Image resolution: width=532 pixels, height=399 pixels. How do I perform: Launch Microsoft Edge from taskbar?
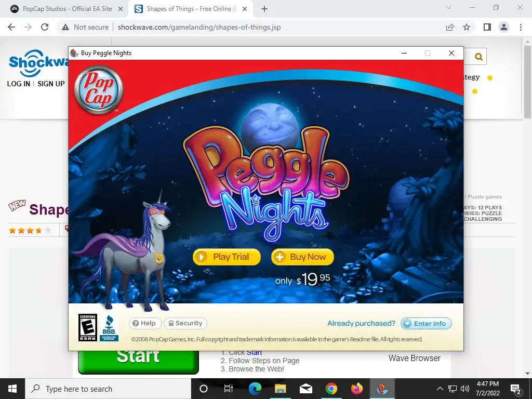click(x=255, y=389)
